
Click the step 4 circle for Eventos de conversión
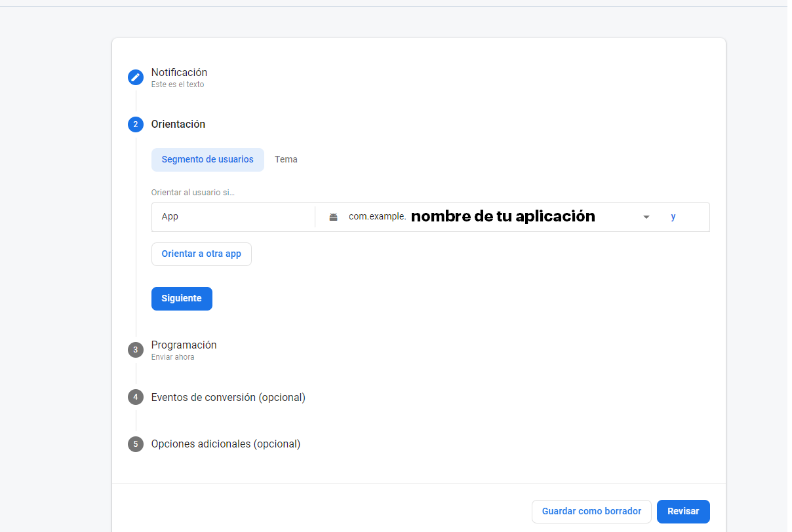[x=136, y=397]
